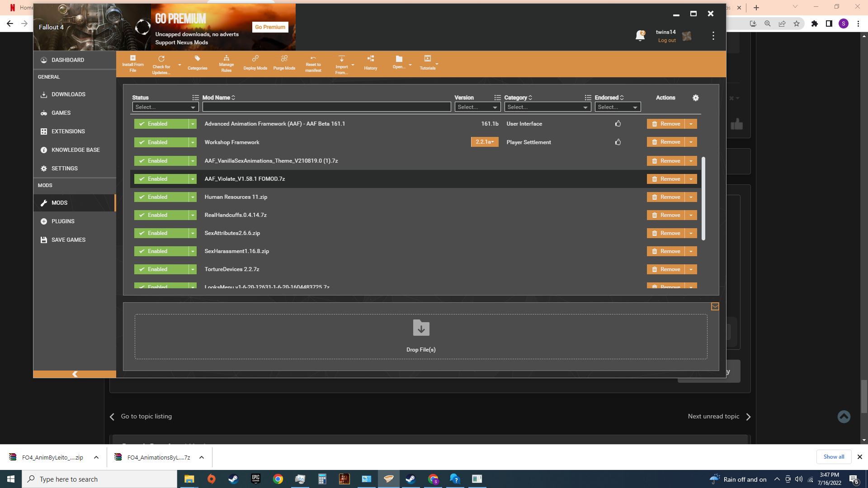The height and width of the screenshot is (488, 868).
Task: Endorse Workshop Framework thumbs-up
Action: 618,142
